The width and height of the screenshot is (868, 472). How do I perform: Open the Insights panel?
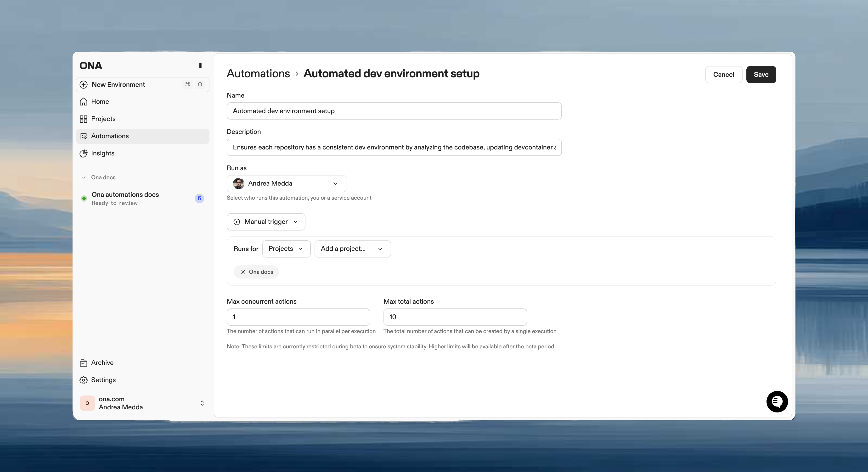[102, 153]
